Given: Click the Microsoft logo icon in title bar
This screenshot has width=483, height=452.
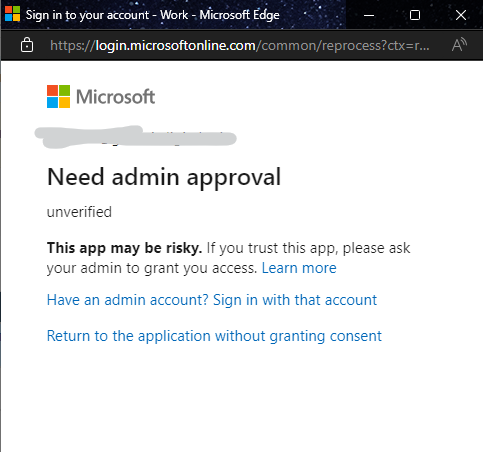Looking at the screenshot, I should (12, 14).
